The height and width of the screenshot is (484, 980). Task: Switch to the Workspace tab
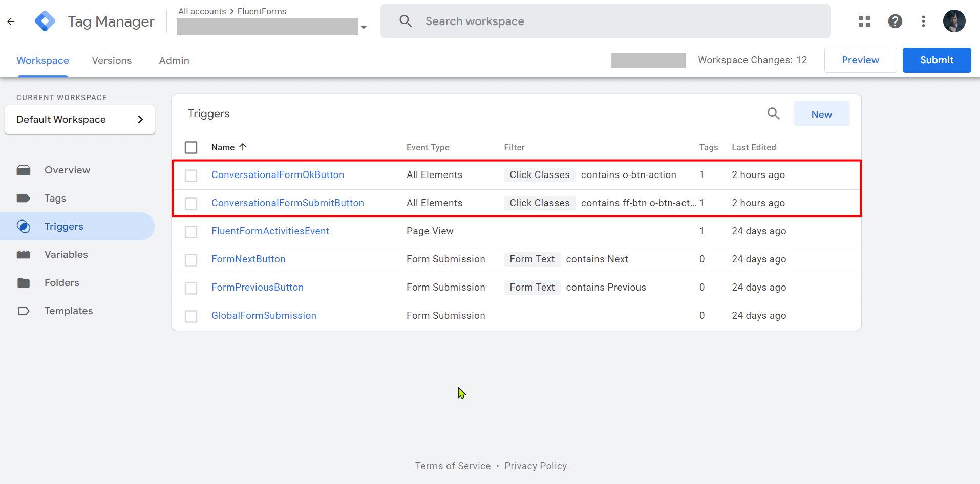point(42,60)
